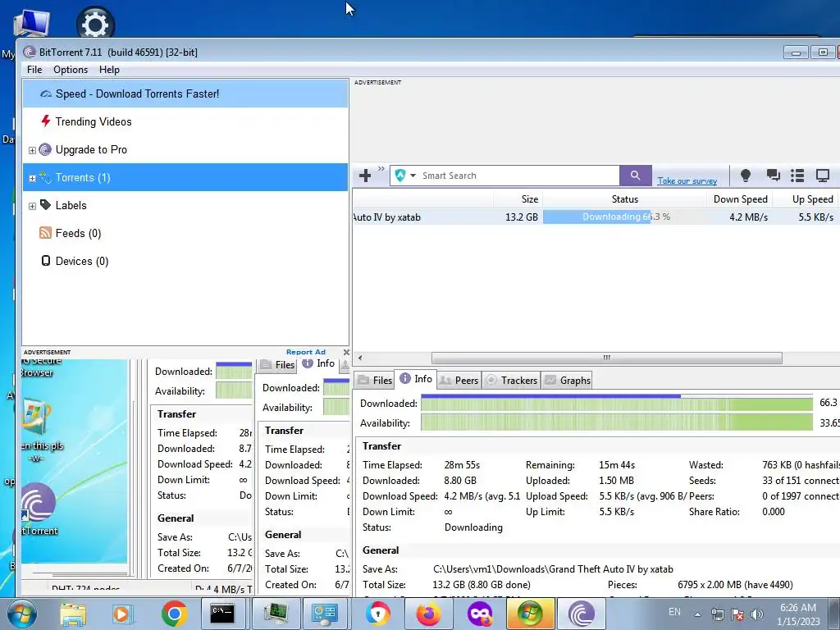This screenshot has height=630, width=840.
Task: Click the Availability pieces bar
Action: 617,422
